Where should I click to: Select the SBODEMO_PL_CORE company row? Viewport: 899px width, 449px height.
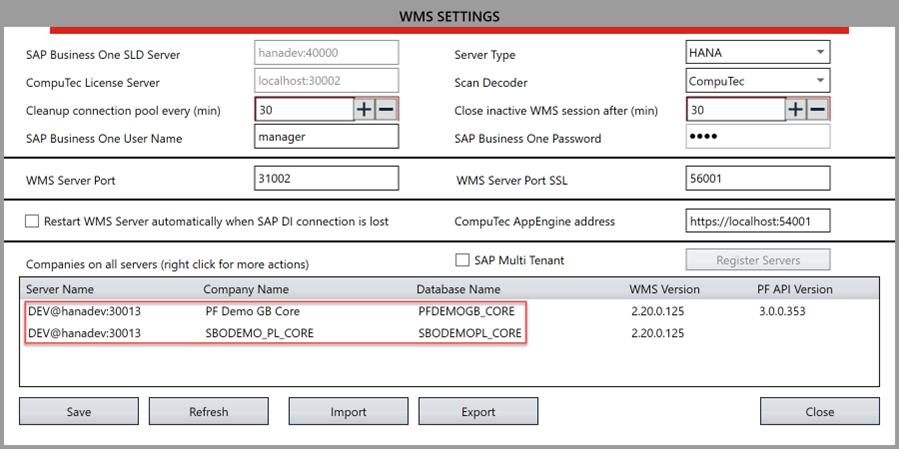tap(258, 333)
